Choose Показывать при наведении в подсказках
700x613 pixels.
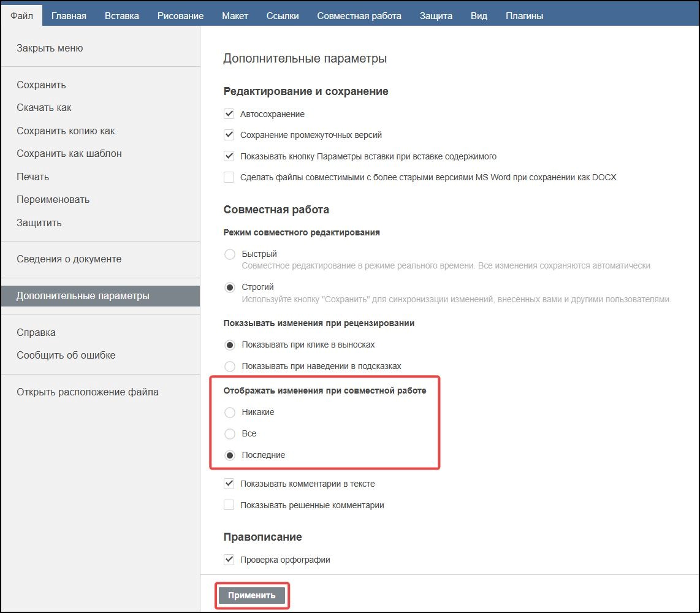(x=230, y=367)
